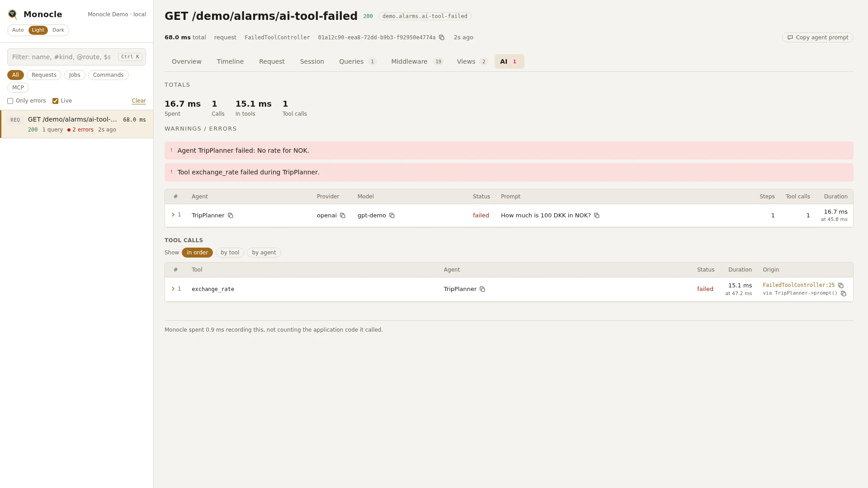This screenshot has height=488, width=868.
Task: Filter list to MCP
Action: coord(18,88)
